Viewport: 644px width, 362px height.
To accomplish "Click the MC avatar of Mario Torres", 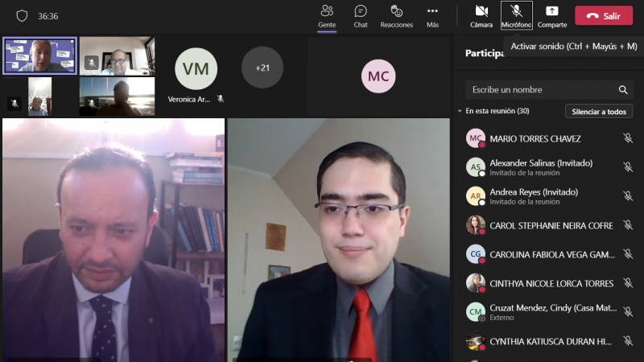I will [476, 138].
